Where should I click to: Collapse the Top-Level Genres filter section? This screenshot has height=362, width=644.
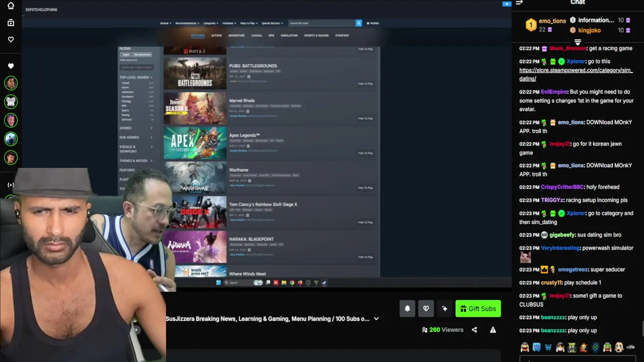[136, 77]
